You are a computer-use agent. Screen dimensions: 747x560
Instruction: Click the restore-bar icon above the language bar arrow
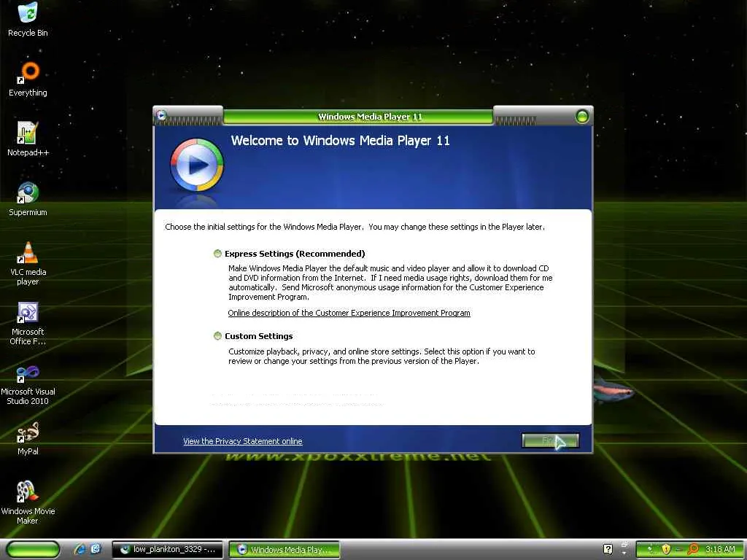624,544
